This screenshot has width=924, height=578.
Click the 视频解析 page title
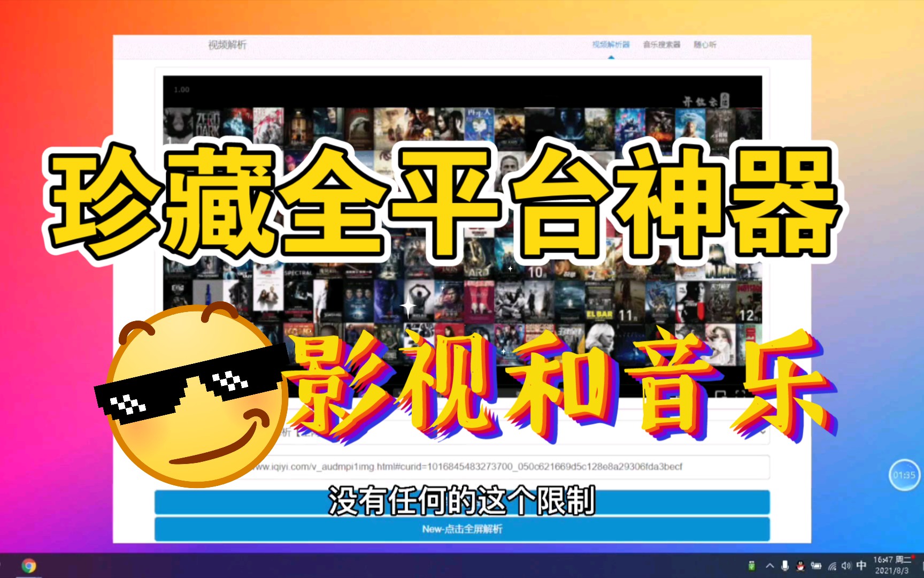coord(227,45)
